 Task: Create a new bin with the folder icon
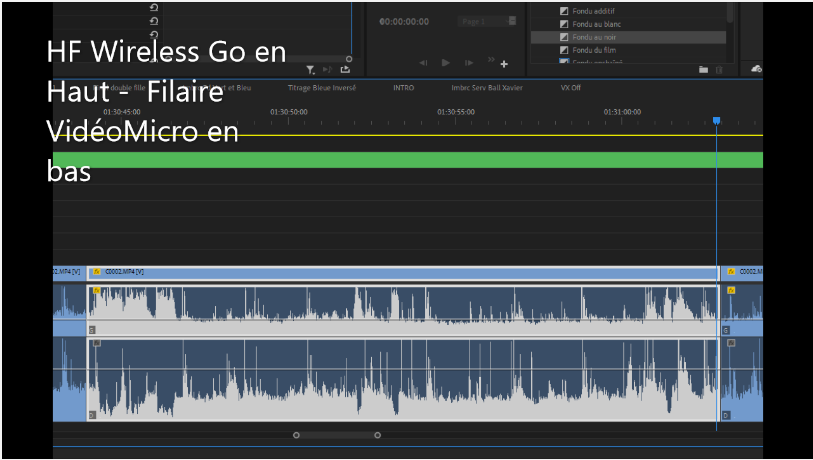703,69
